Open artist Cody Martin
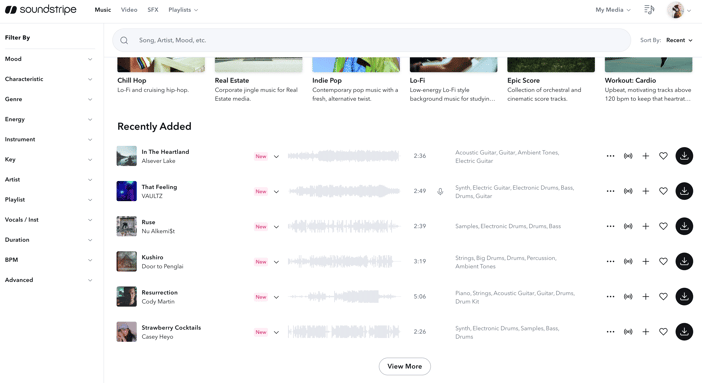 (x=158, y=301)
